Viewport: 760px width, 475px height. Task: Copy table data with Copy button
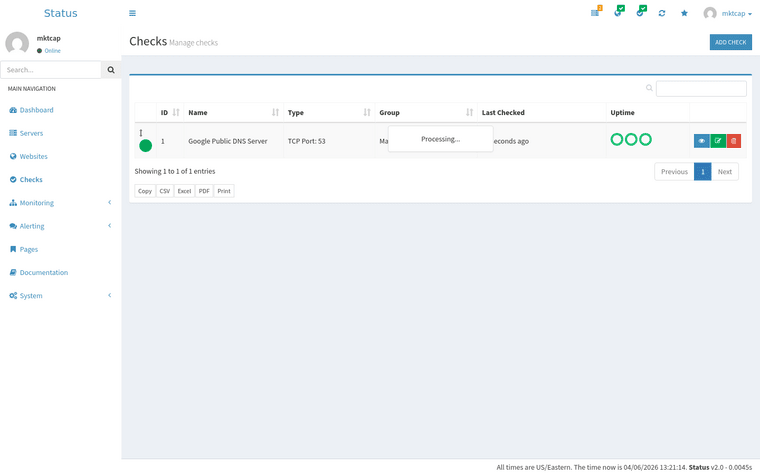coord(145,191)
